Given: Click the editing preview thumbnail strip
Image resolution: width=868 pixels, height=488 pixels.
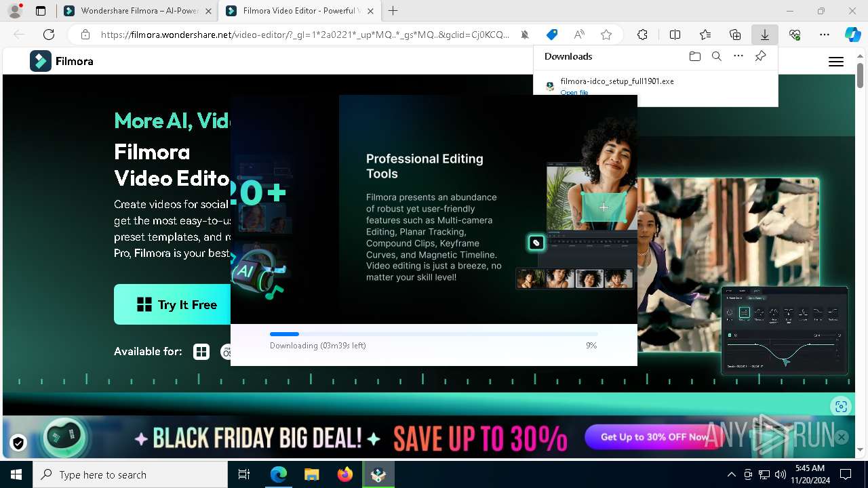Looking at the screenshot, I should (575, 279).
